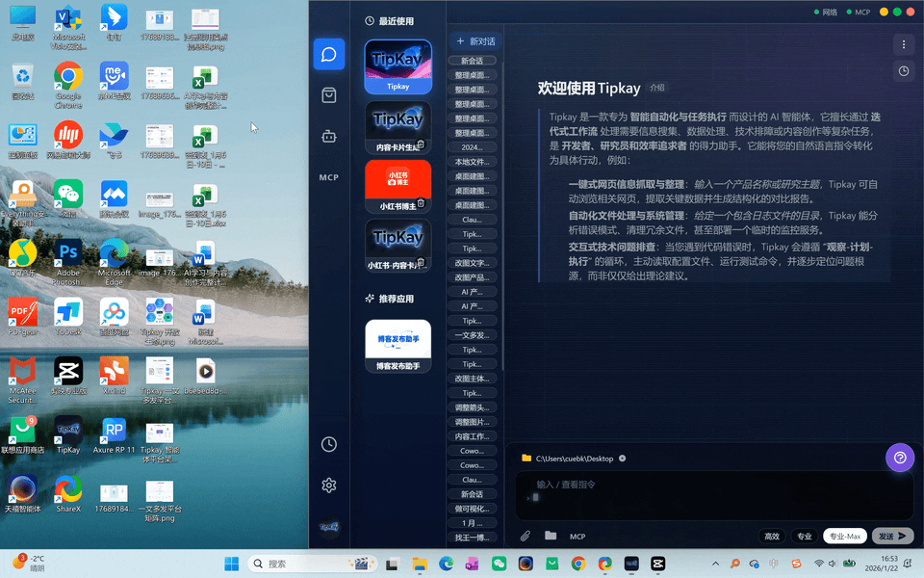Open history clock icon in left sidebar
This screenshot has height=578, width=924.
pos(329,444)
